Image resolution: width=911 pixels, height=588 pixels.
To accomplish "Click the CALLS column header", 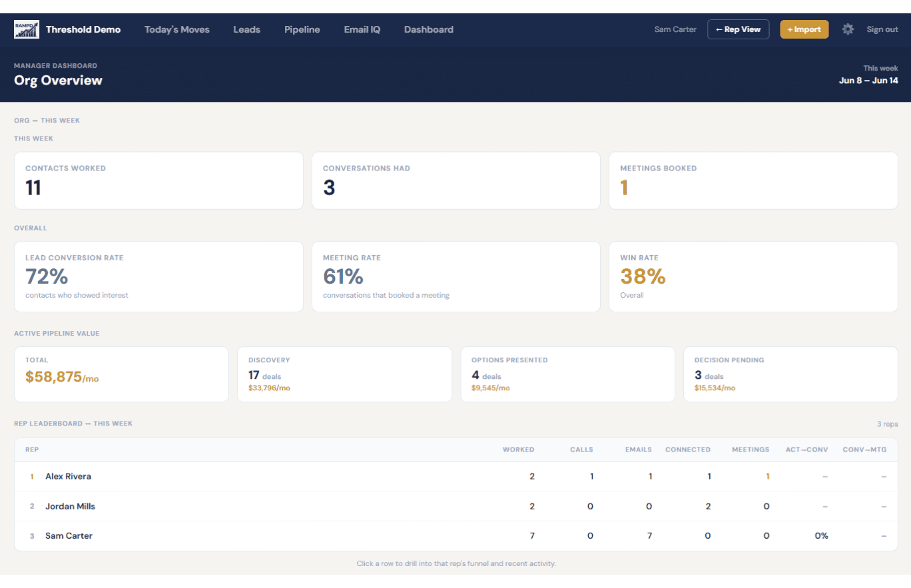I will [581, 449].
